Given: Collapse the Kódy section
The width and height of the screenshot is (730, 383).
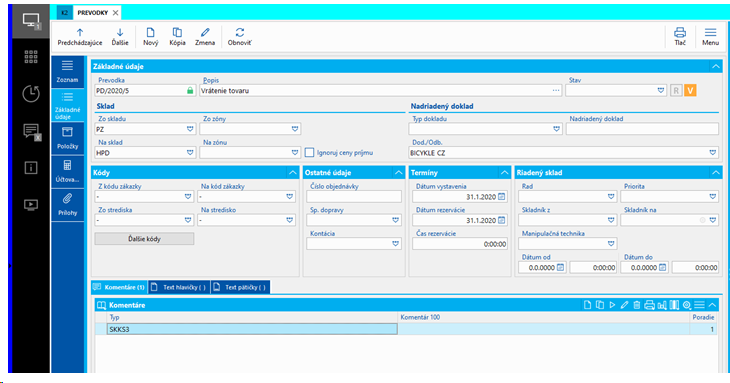Looking at the screenshot, I should tap(292, 173).
